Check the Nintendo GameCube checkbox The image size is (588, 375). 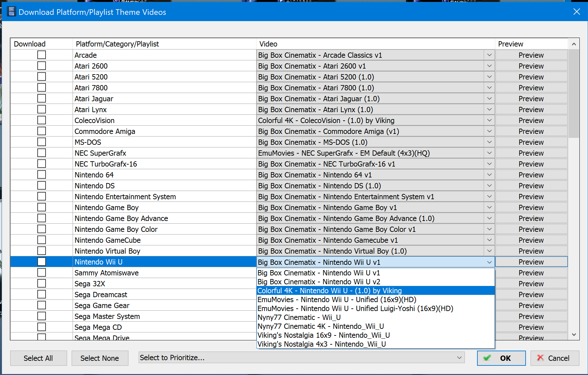pyautogui.click(x=42, y=240)
